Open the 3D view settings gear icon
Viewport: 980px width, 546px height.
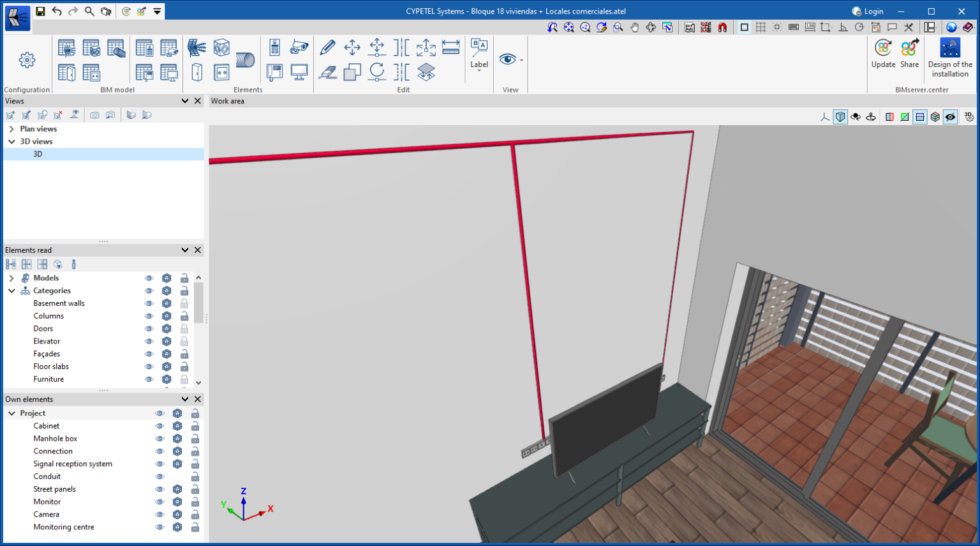969,117
